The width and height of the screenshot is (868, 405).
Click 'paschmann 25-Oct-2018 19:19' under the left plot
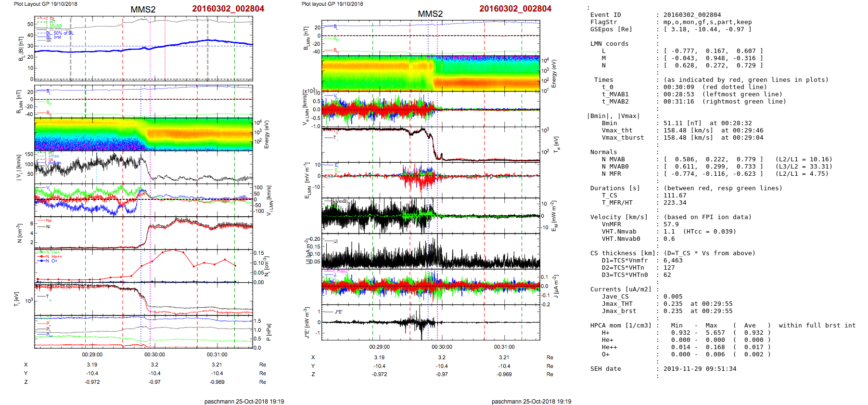pyautogui.click(x=244, y=402)
